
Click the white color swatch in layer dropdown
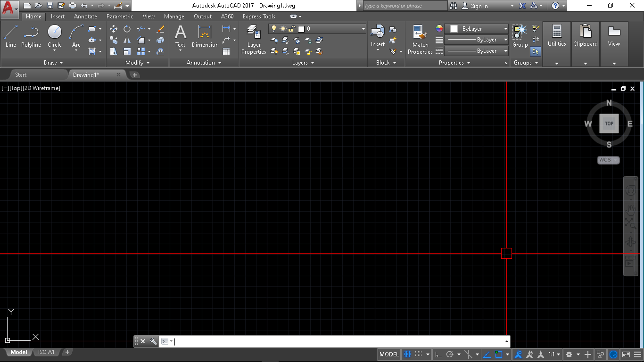[301, 29]
